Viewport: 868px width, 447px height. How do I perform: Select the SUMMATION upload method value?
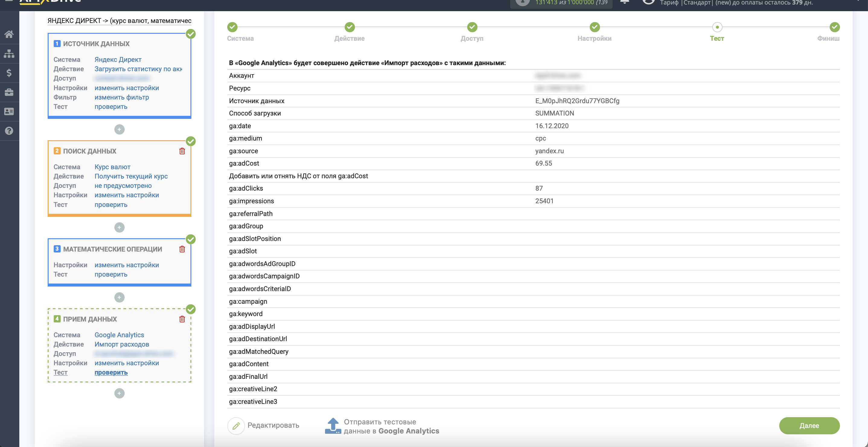pyautogui.click(x=554, y=113)
